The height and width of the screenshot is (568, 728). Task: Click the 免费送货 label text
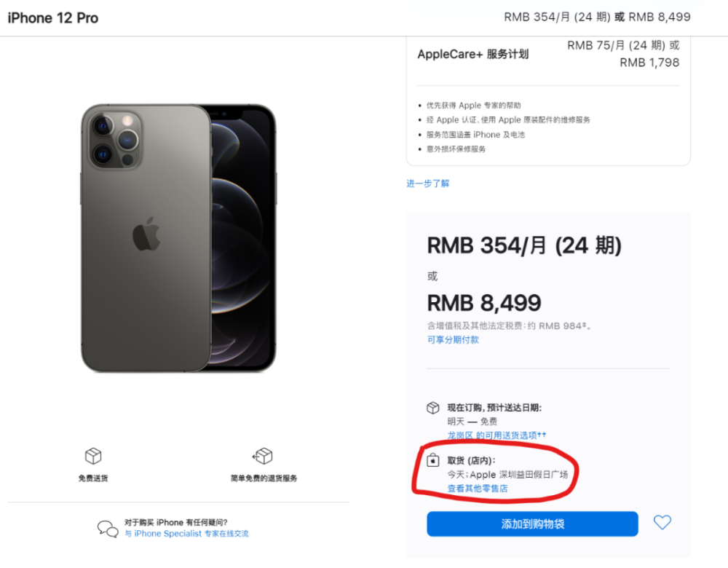tap(93, 478)
